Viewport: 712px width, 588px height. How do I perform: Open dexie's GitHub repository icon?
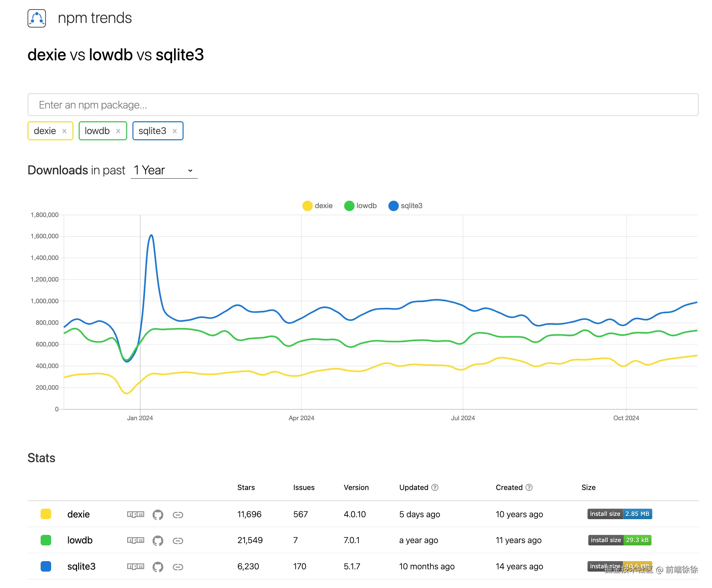coord(158,515)
